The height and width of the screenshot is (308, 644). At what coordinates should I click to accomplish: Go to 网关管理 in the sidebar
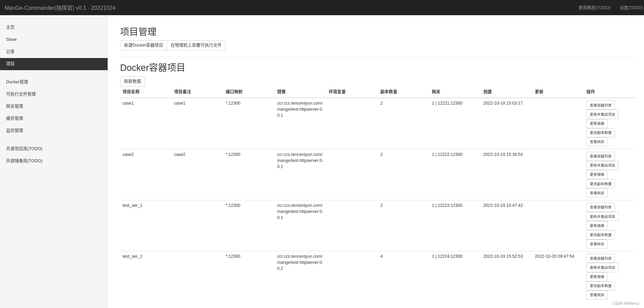(54, 106)
